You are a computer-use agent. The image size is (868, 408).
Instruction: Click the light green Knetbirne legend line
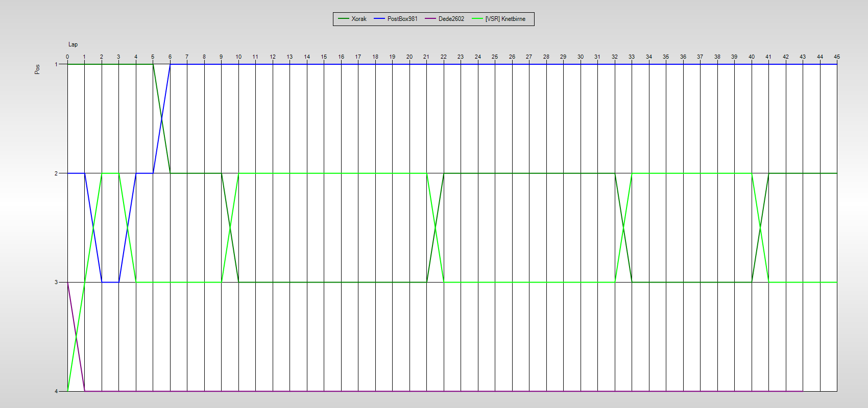tap(477, 19)
